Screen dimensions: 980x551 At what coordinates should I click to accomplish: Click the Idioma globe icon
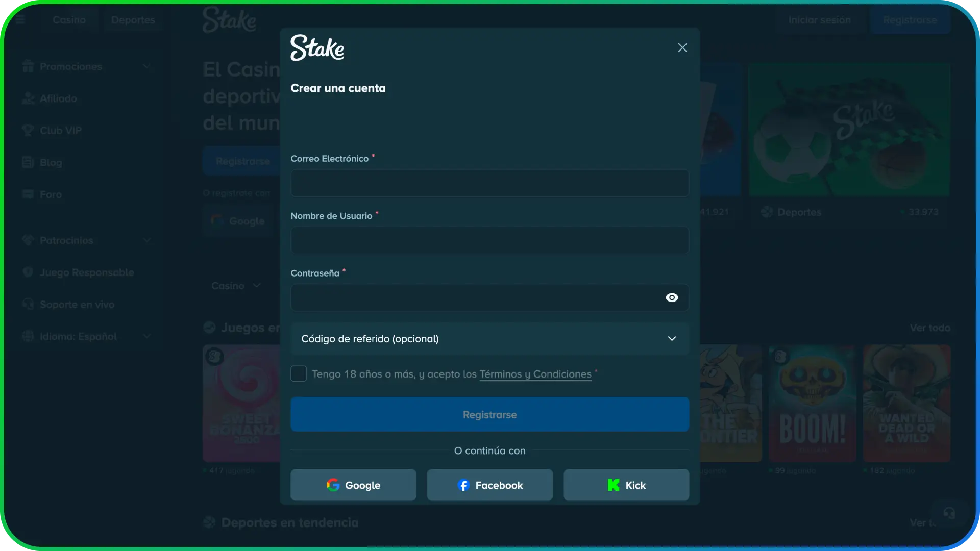click(x=28, y=336)
